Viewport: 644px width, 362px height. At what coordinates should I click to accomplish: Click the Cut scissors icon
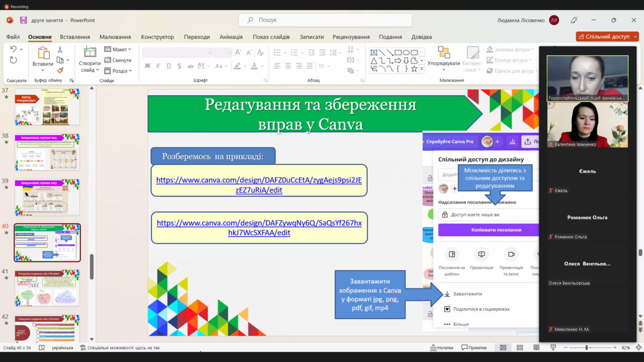60,49
